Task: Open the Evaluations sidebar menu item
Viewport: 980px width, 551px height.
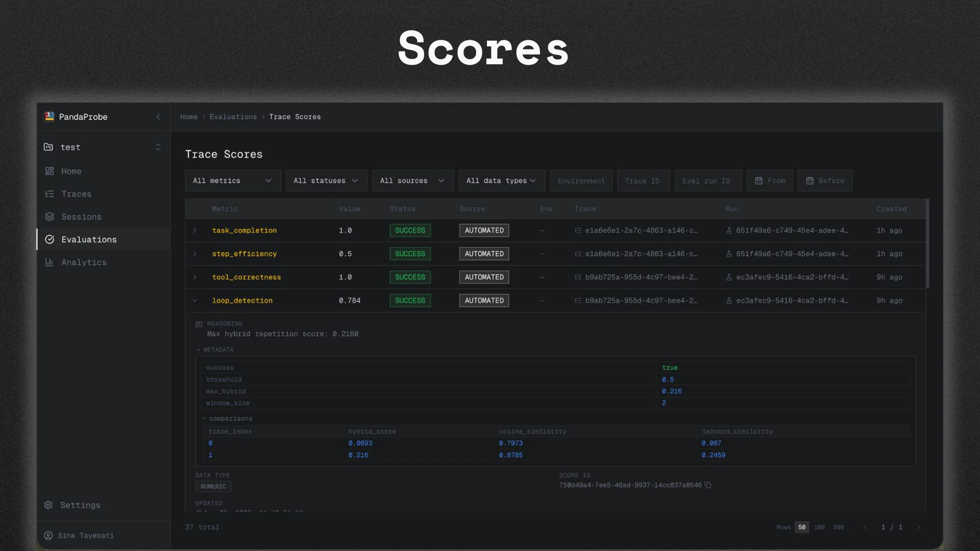Action: [x=89, y=240]
